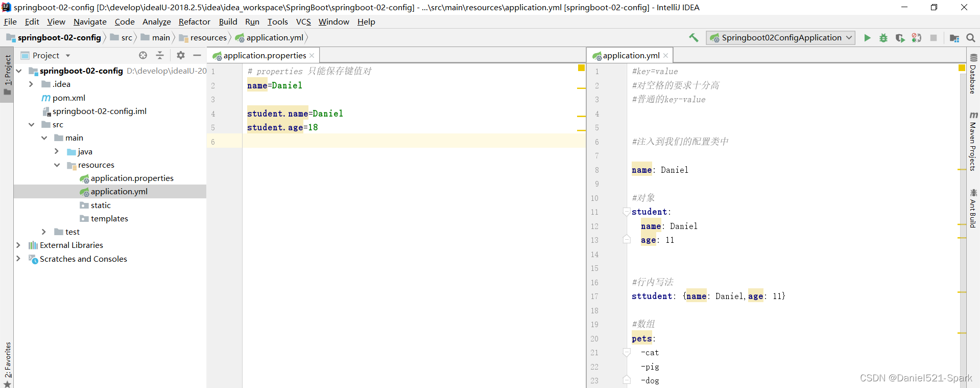980x388 pixels.
Task: Hide the Project tool window
Action: pos(197,55)
